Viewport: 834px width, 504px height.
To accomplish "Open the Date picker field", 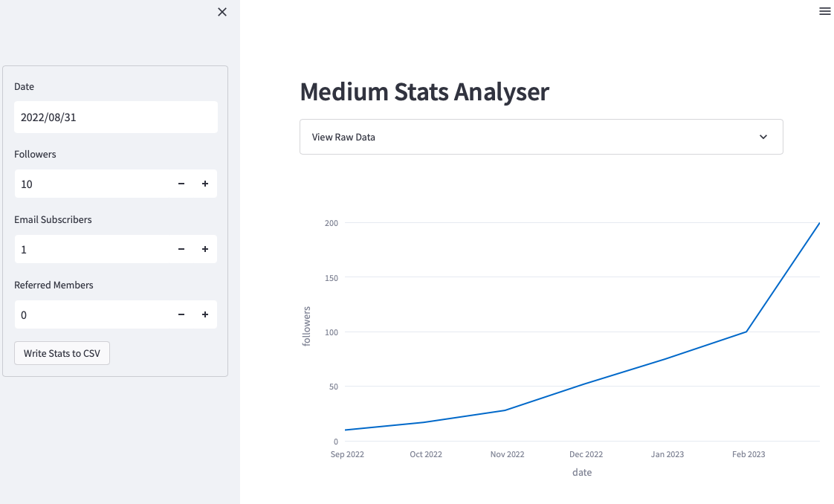I will pos(115,117).
